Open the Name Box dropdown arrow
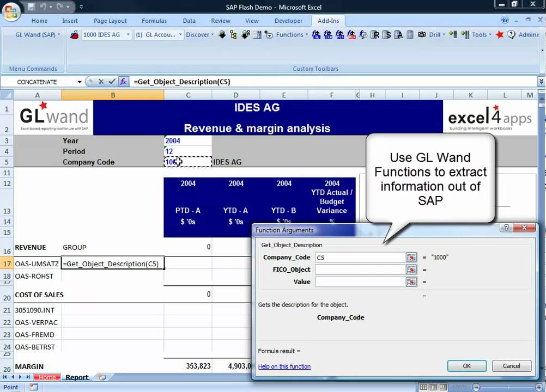The image size is (546, 392). [80, 82]
